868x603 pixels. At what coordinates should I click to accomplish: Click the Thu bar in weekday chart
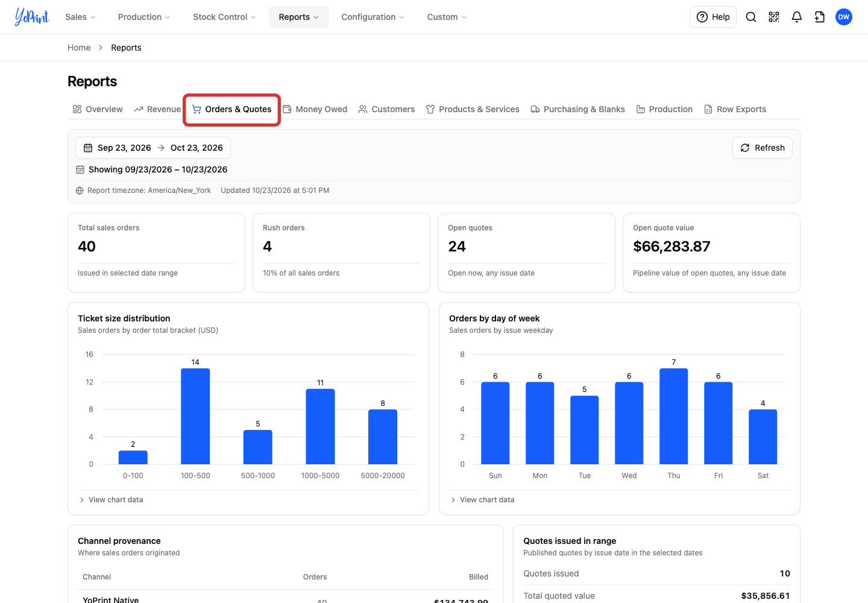coord(674,416)
